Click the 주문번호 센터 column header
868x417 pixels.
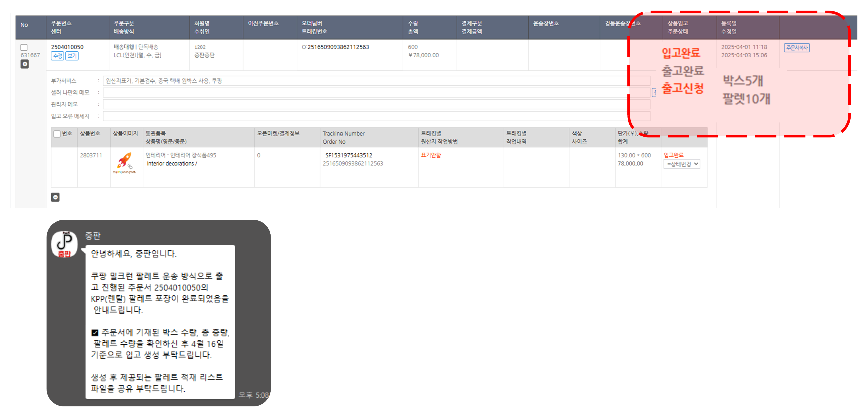(x=77, y=27)
